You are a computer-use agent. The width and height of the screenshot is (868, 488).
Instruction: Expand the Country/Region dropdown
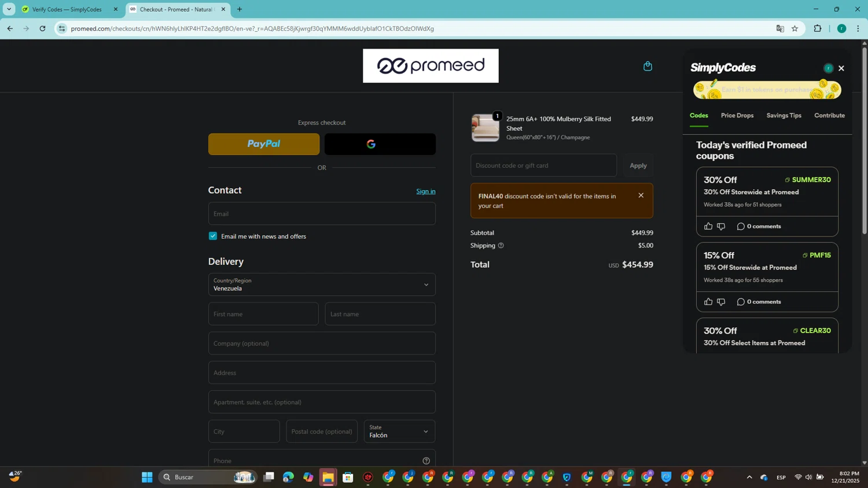322,284
